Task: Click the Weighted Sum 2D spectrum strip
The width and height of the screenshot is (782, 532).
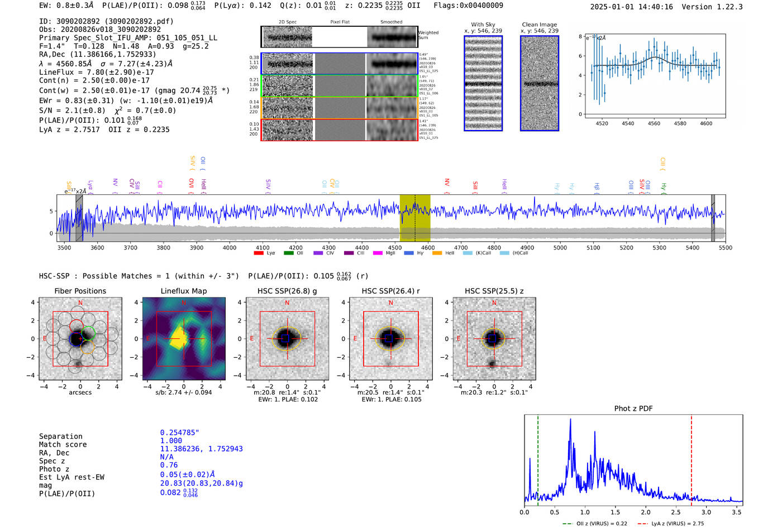Action: [340, 37]
